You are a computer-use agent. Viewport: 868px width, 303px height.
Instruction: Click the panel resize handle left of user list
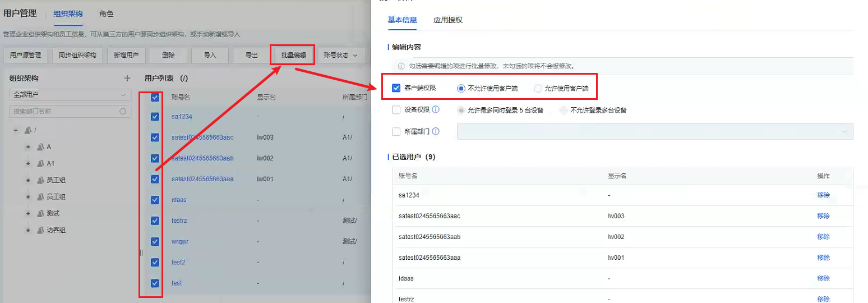(141, 252)
